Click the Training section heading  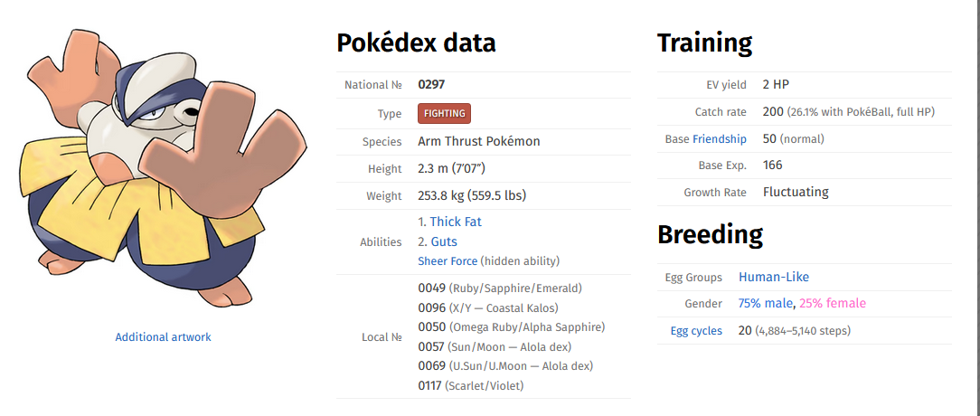tap(704, 43)
